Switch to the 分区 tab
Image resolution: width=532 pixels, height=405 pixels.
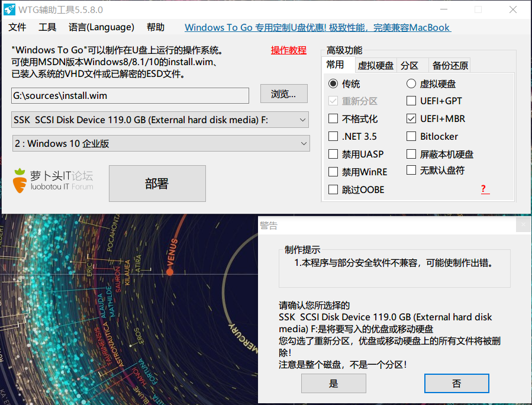[x=412, y=65]
